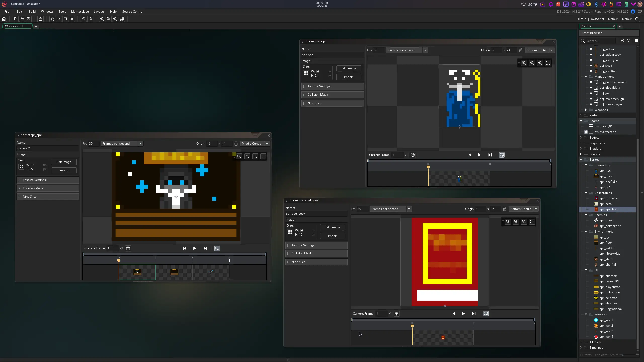Open the Marketplace menu
Image resolution: width=644 pixels, height=362 pixels.
[80, 12]
